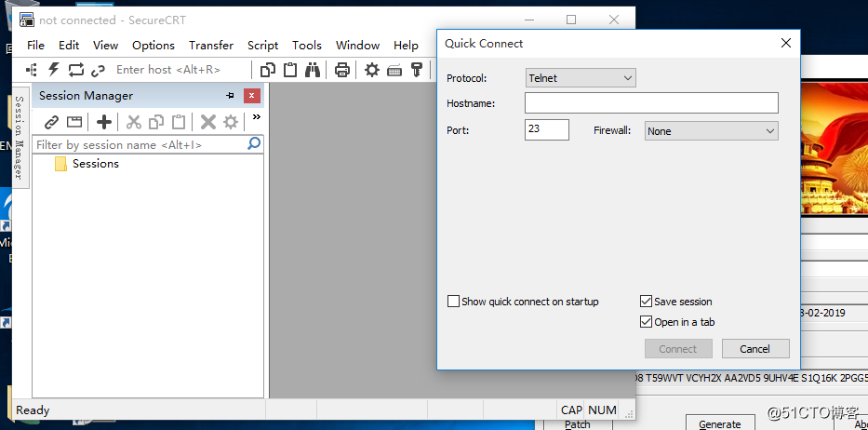Expand Session Manager toolbar overflow chevron

tap(256, 117)
